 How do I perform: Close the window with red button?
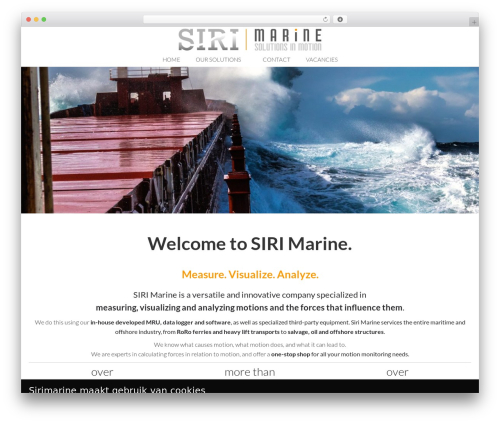(x=29, y=19)
